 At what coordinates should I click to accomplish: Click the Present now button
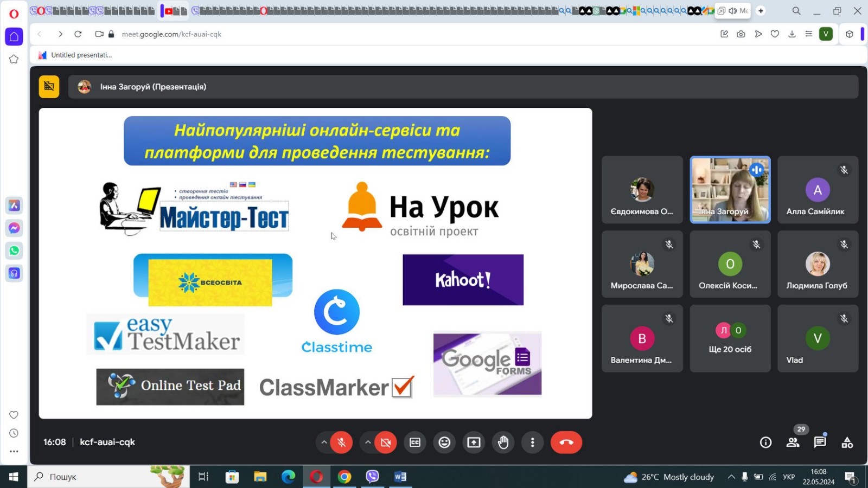[474, 442]
